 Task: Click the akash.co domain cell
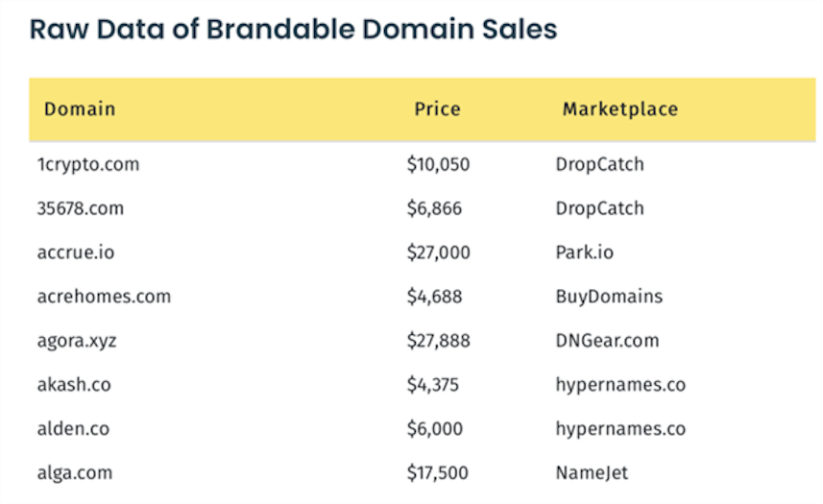point(74,385)
